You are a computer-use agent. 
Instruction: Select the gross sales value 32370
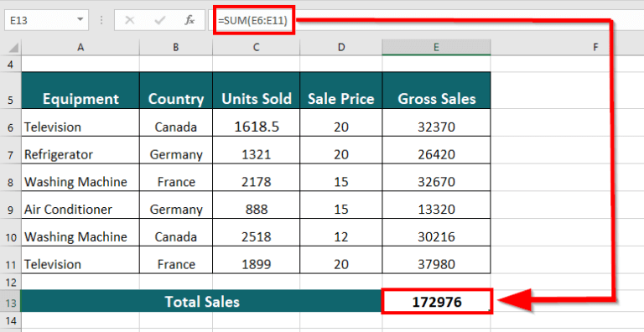click(436, 122)
